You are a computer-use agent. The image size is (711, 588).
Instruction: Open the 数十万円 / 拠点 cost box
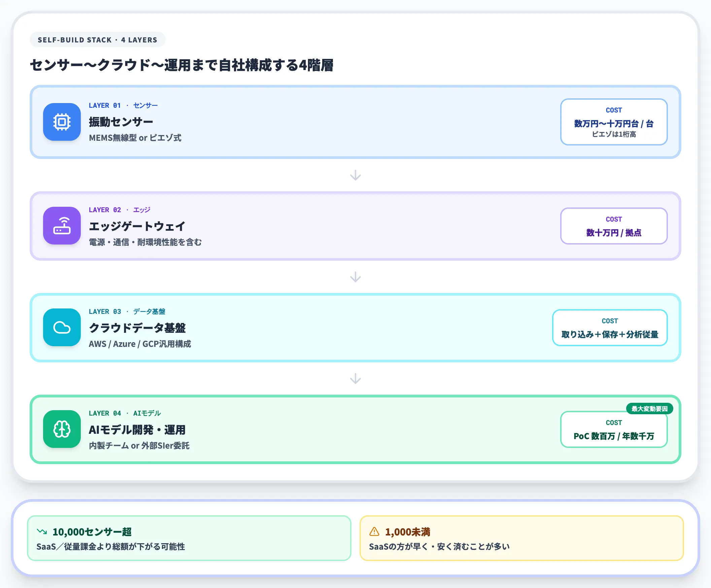[614, 226]
